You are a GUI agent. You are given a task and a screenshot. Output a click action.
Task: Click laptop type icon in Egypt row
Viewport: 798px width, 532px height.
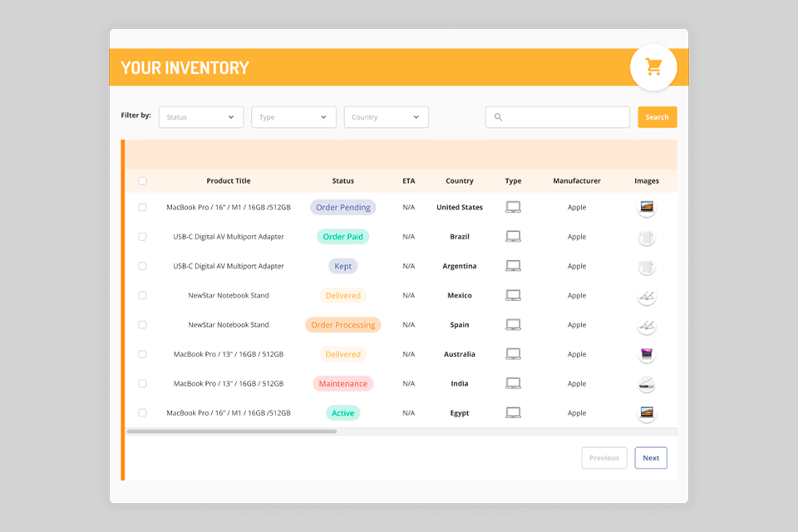tap(513, 413)
